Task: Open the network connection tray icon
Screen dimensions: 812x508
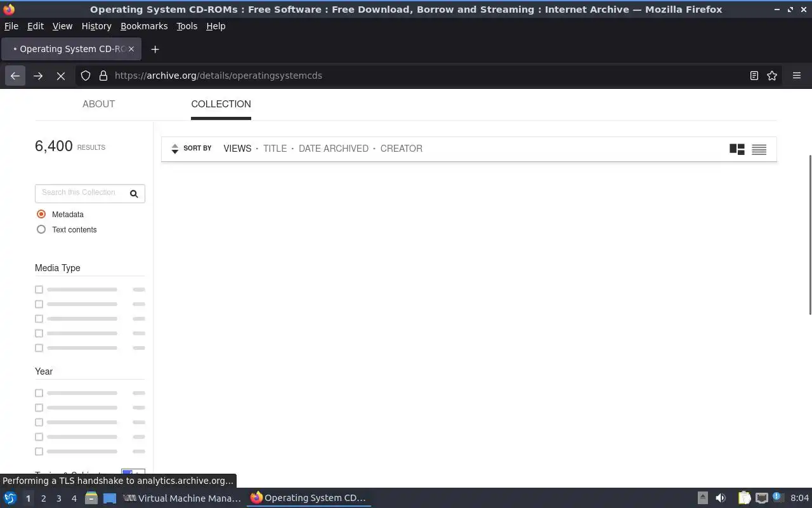Action: 761,498
